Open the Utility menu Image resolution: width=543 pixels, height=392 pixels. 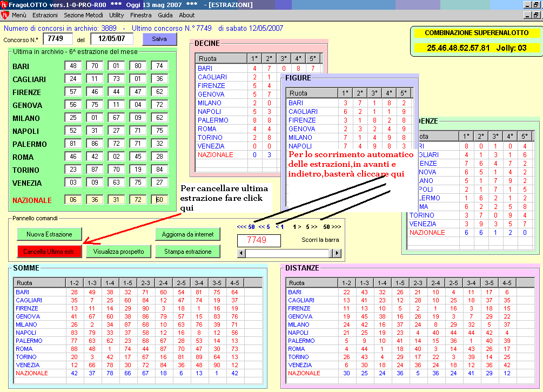click(x=116, y=15)
